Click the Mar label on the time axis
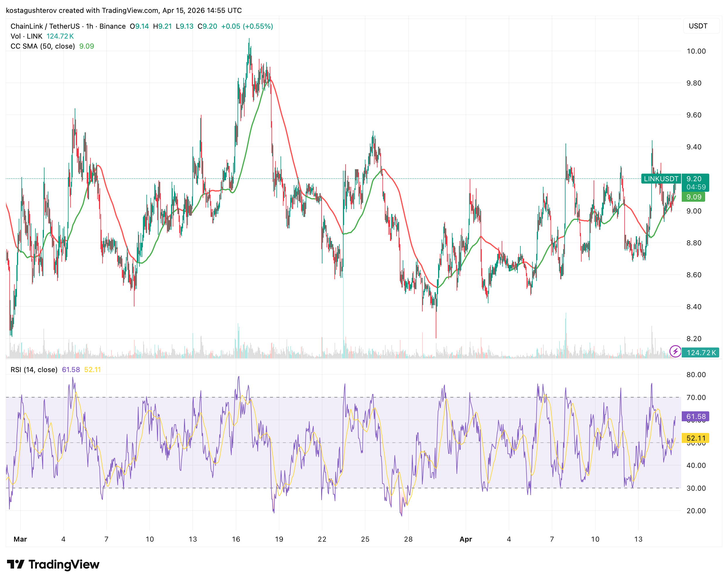The width and height of the screenshot is (728, 582). point(21,539)
